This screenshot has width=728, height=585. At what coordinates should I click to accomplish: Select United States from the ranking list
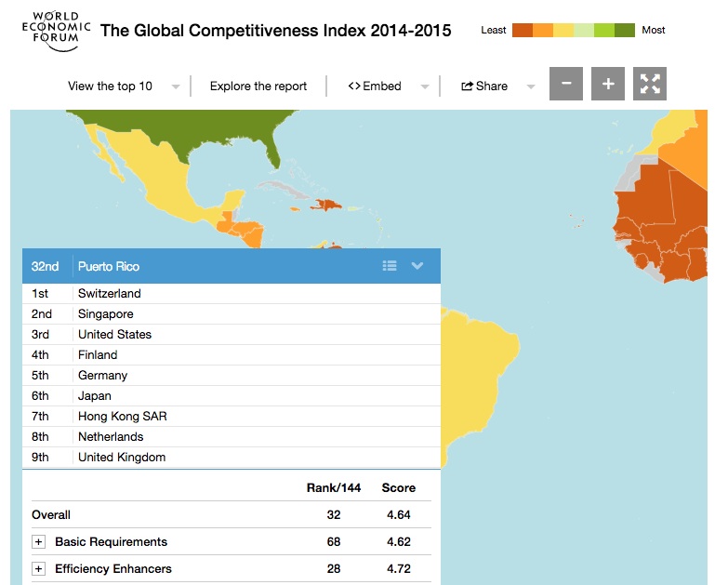(x=232, y=334)
